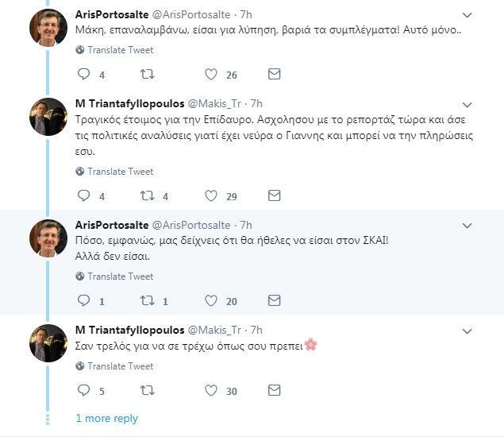This screenshot has height=441, width=504.
Task: Open the 7h timestamp on the last tweet
Action: [x=256, y=330]
